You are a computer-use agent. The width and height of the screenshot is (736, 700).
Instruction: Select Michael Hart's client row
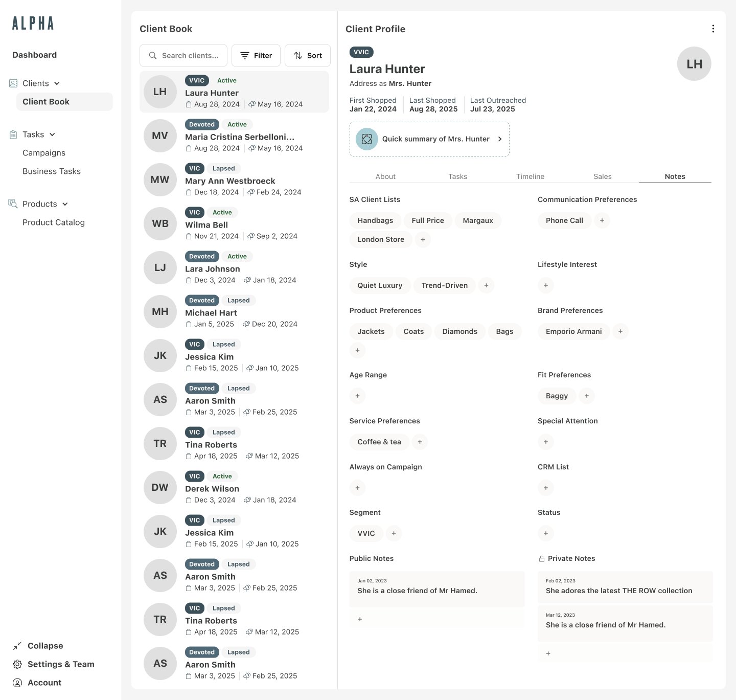(x=235, y=311)
